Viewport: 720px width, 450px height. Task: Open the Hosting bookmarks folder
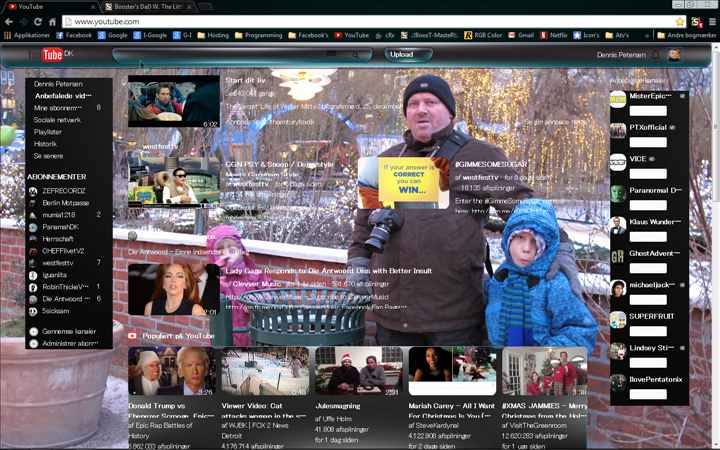(213, 35)
